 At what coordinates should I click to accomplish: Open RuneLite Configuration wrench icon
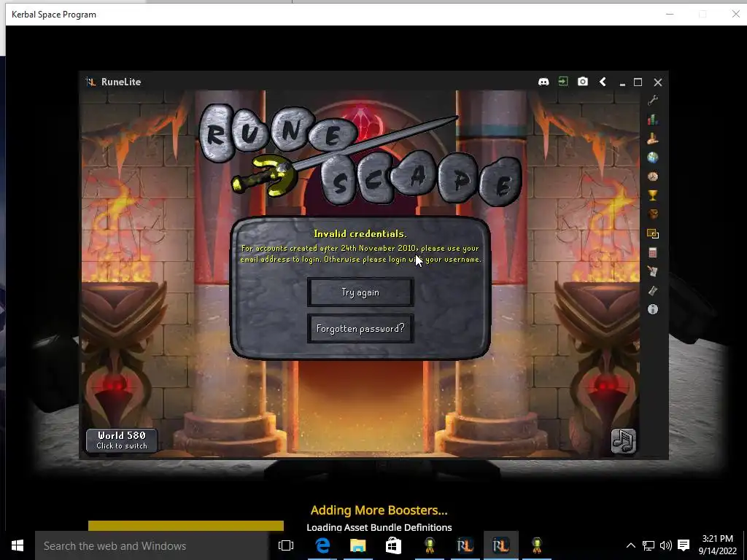tap(653, 100)
